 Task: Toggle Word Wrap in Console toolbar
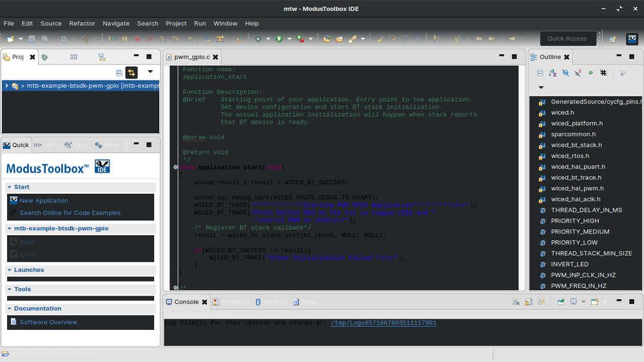click(x=542, y=301)
